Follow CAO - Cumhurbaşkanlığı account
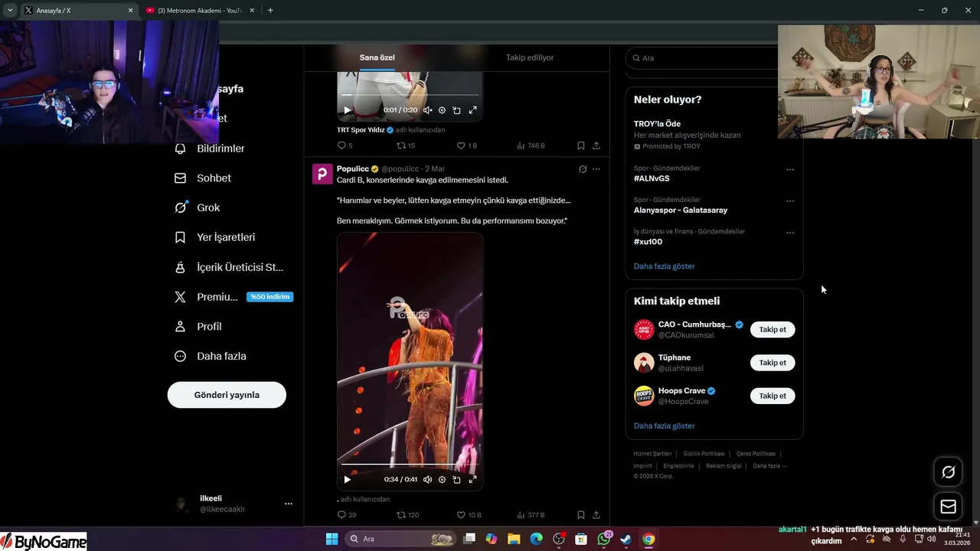980x551 pixels. (773, 330)
